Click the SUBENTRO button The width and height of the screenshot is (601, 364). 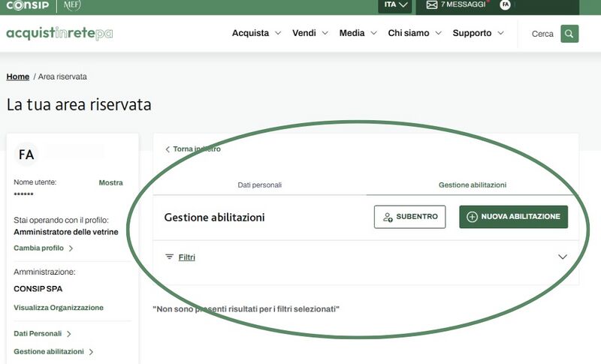click(x=409, y=217)
